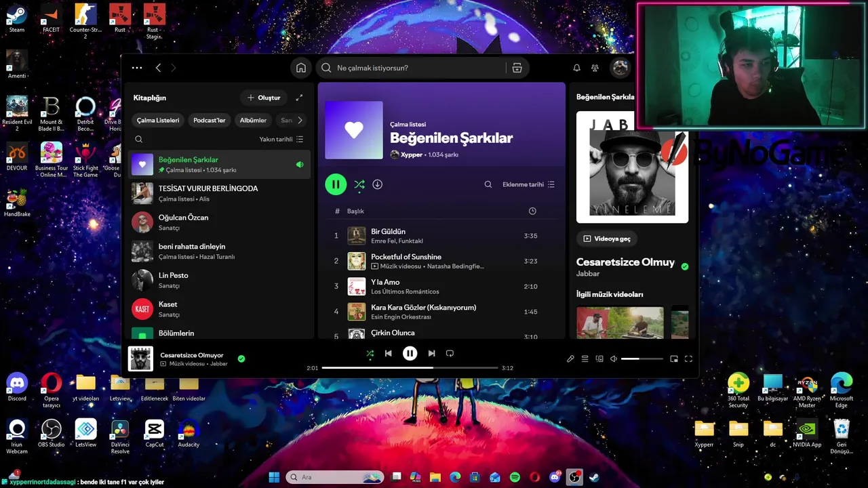Screen dimensions: 868x488
Task: Search within the Beğenilen Şarkılar playlist
Action: [x=488, y=184]
